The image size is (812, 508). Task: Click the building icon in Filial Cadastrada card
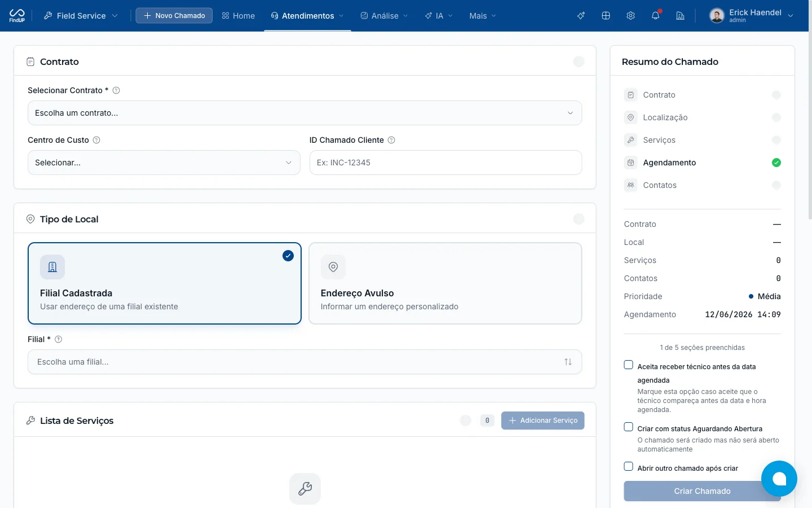click(52, 267)
